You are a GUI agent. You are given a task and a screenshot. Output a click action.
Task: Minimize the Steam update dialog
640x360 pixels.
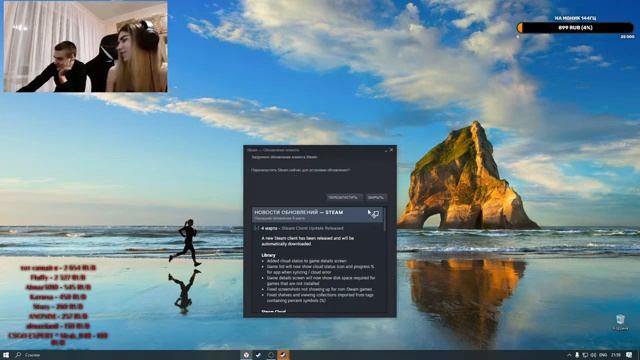[386, 150]
